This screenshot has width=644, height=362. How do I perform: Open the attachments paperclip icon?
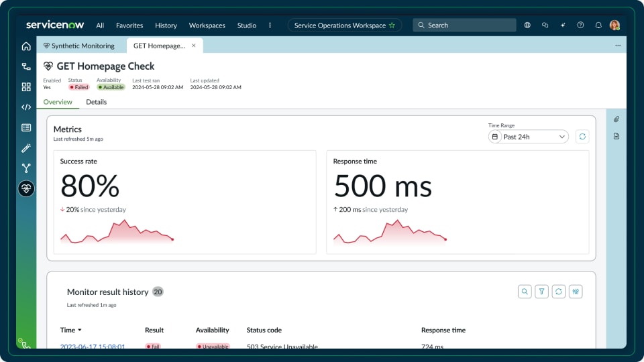coord(616,119)
